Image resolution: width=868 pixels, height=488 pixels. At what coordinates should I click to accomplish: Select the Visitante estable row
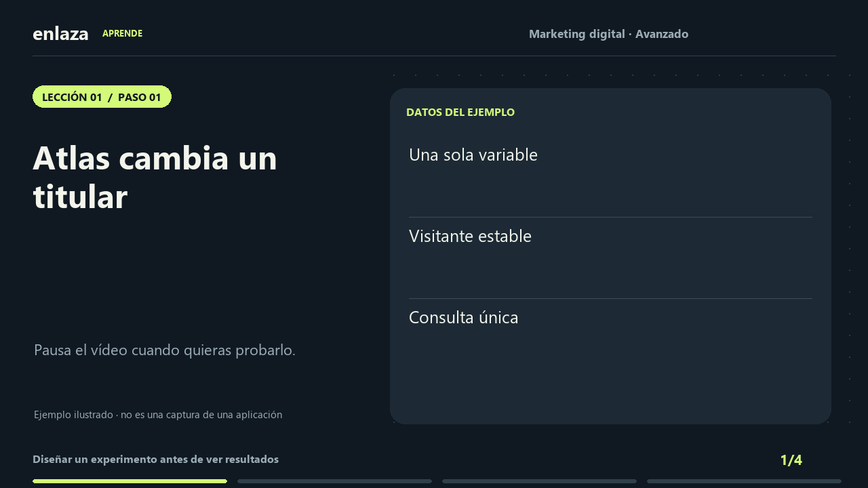tap(610, 258)
